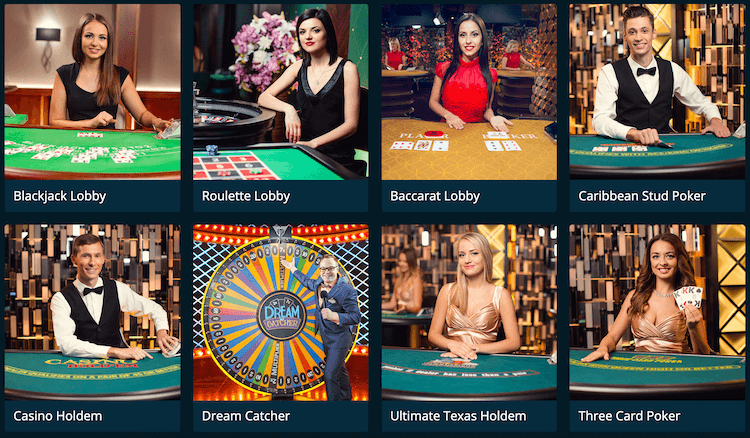Click the Baccarat Lobby caption

point(435,196)
